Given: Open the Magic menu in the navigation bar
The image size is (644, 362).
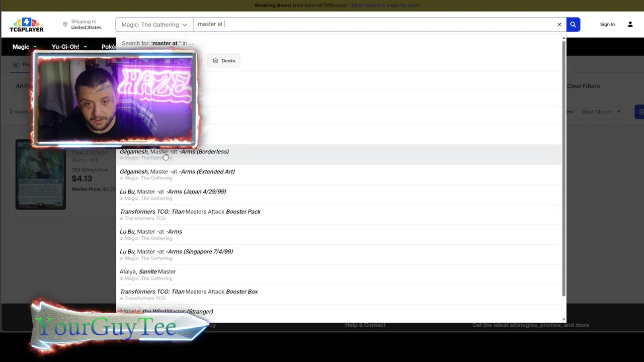Looking at the screenshot, I should coord(24,47).
